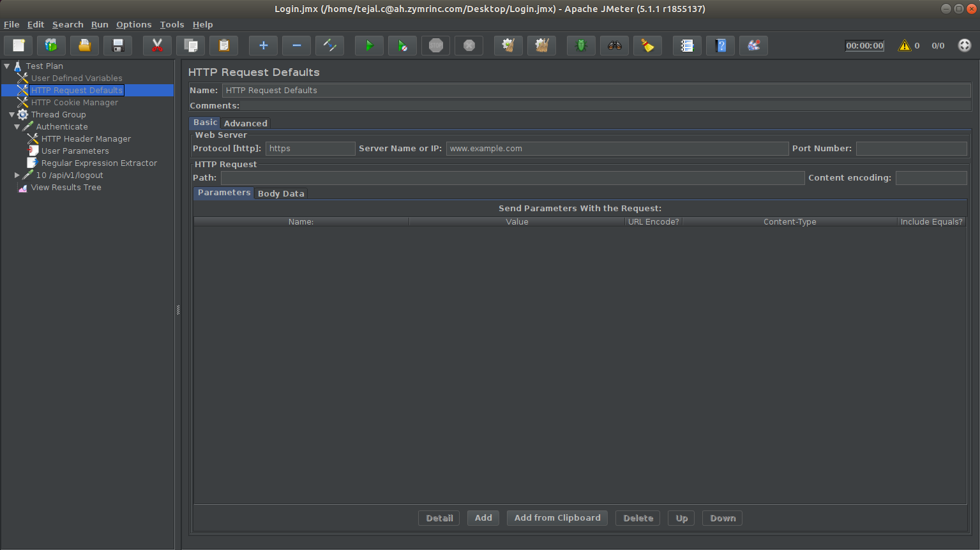Click the Server Name or IP field

pyautogui.click(x=617, y=149)
